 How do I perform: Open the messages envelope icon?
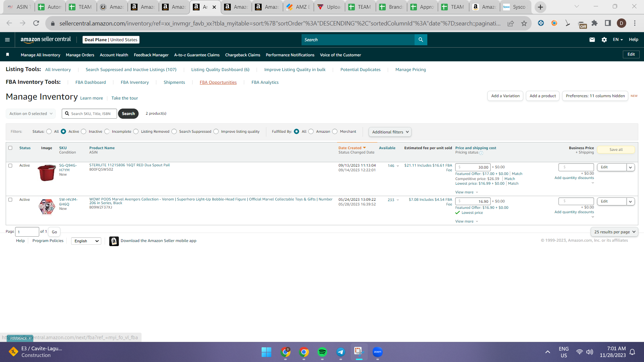click(592, 40)
